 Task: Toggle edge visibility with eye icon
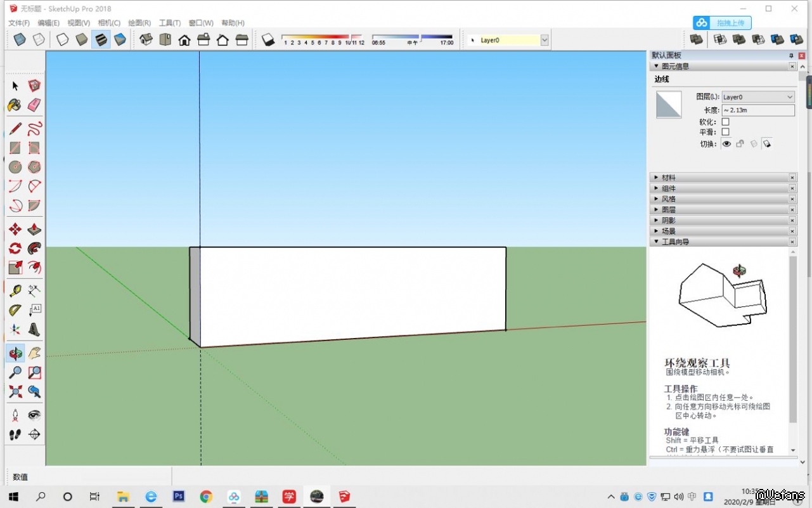726,144
